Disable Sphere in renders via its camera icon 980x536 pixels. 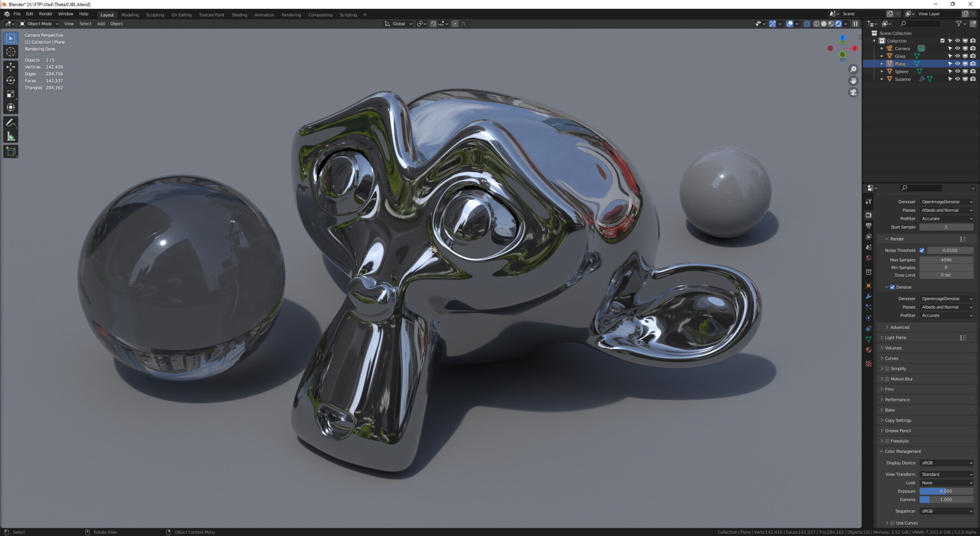[973, 71]
